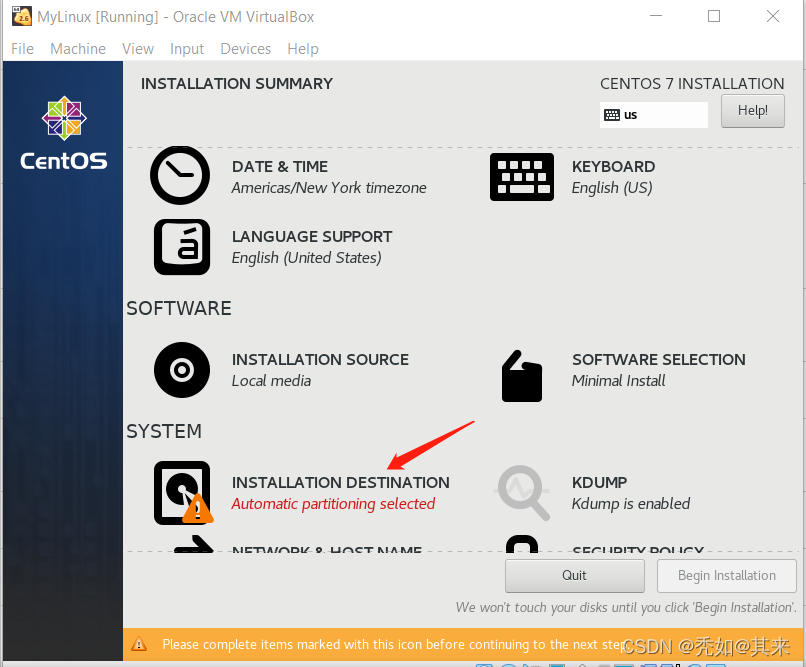
Task: Open INSTALLATION DESTINATION label
Action: point(340,483)
